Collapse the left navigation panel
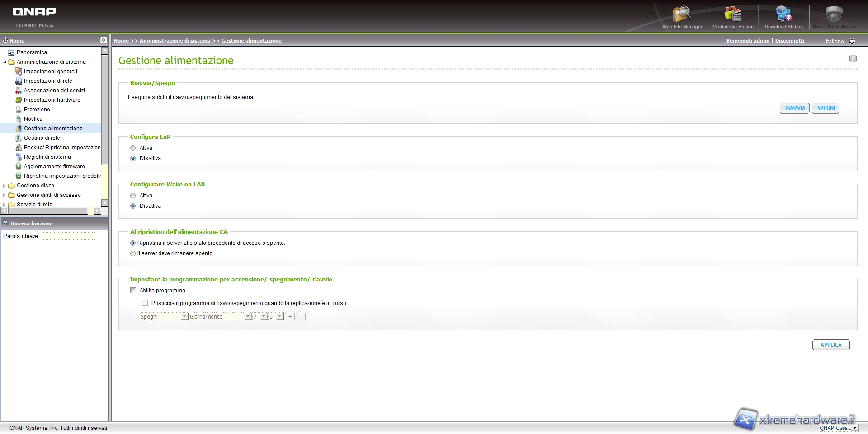The width and height of the screenshot is (868, 434). 104,40
